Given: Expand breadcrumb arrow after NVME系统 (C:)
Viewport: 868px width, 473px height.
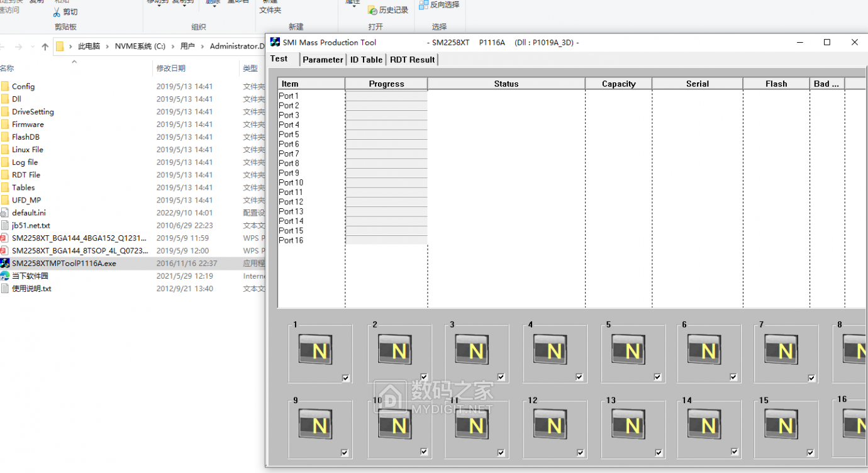Looking at the screenshot, I should coord(173,47).
